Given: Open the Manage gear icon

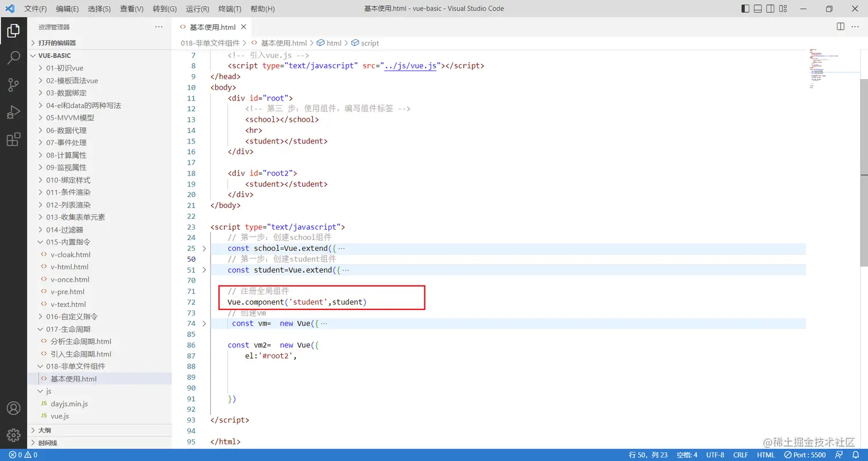Looking at the screenshot, I should [13, 435].
